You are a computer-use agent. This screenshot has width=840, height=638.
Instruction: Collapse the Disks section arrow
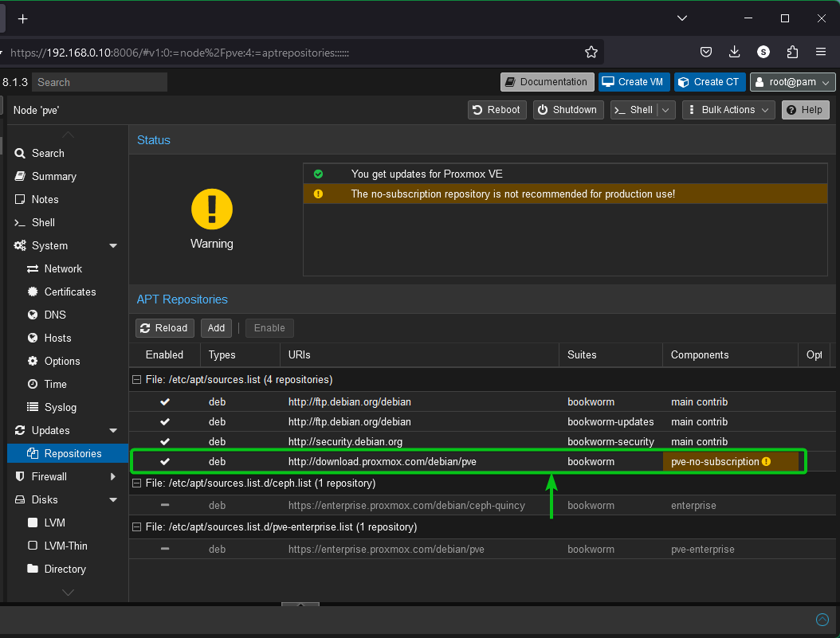113,499
